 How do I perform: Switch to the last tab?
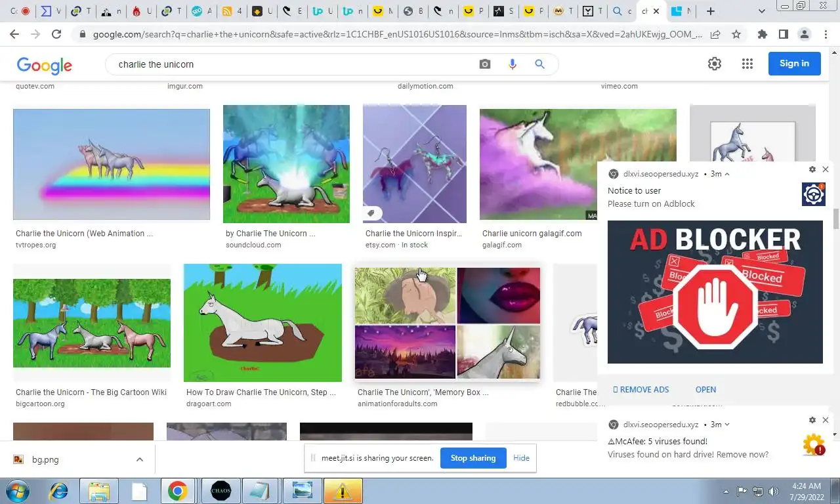coord(681,11)
